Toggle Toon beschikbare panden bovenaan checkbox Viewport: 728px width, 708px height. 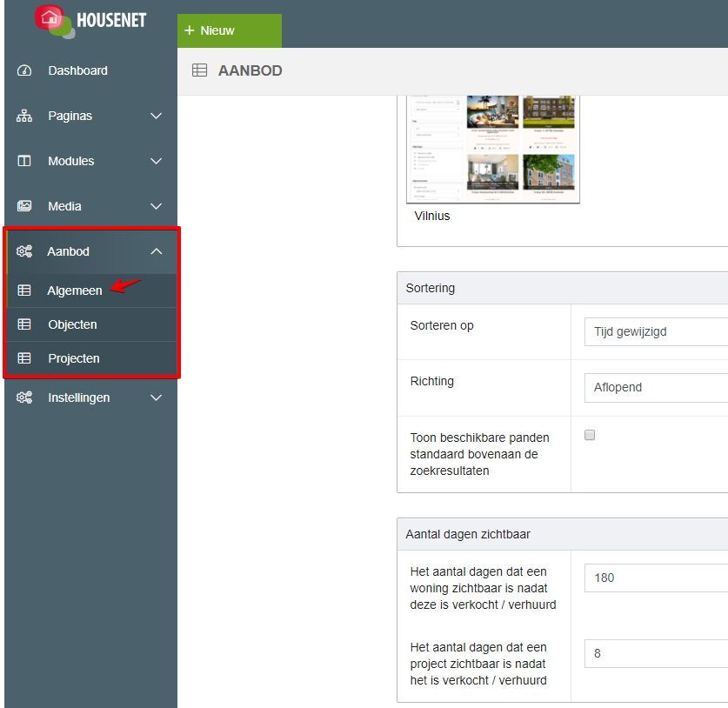[x=590, y=435]
